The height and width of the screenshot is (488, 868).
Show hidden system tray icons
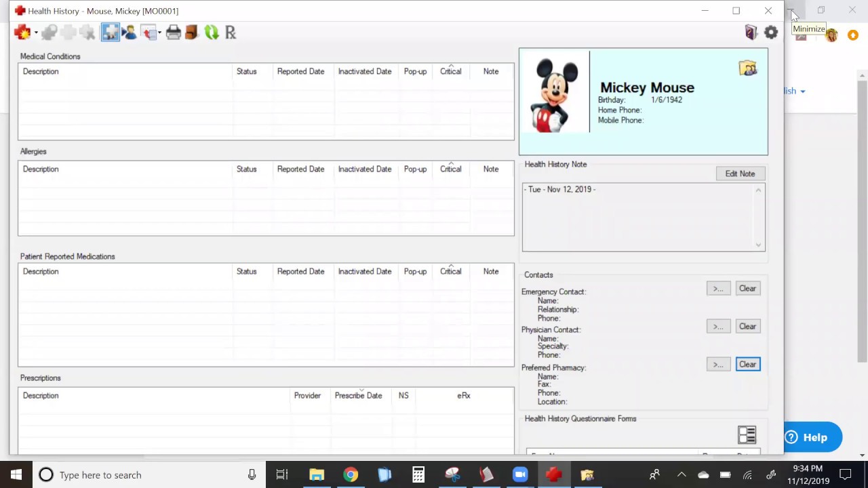click(682, 474)
